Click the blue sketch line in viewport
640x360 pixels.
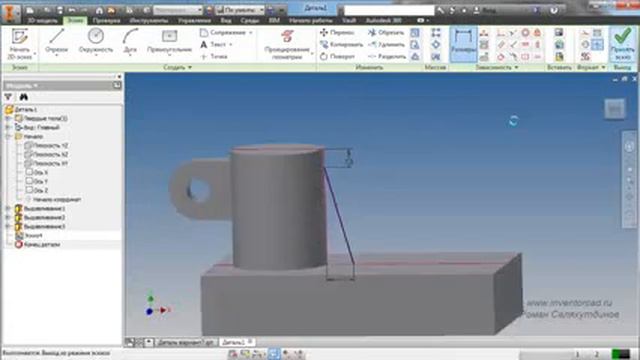(339, 214)
